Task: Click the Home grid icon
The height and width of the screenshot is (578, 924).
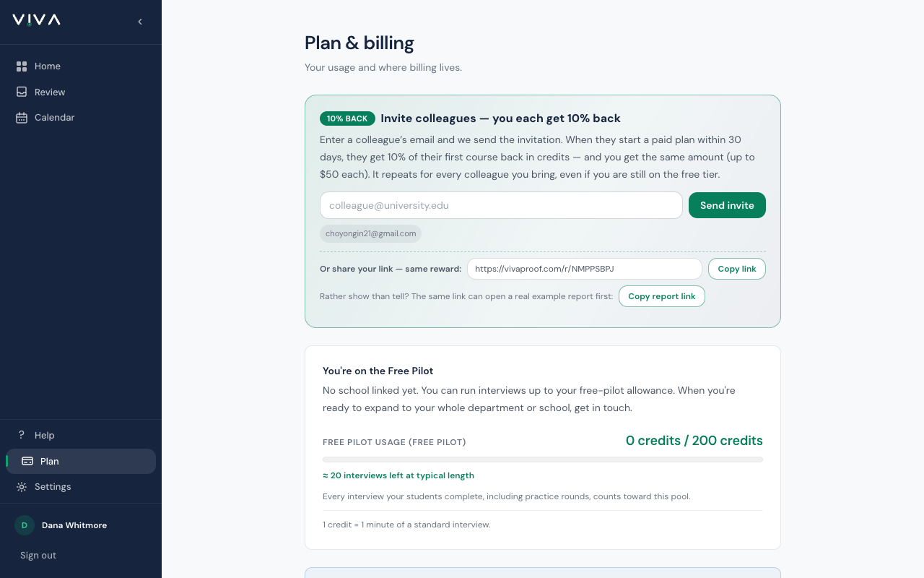Action: point(22,66)
